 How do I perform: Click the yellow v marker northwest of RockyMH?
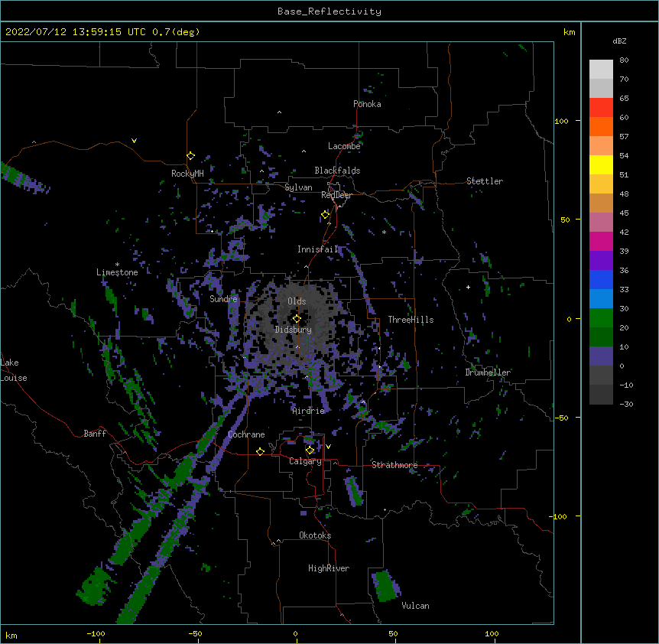click(134, 141)
